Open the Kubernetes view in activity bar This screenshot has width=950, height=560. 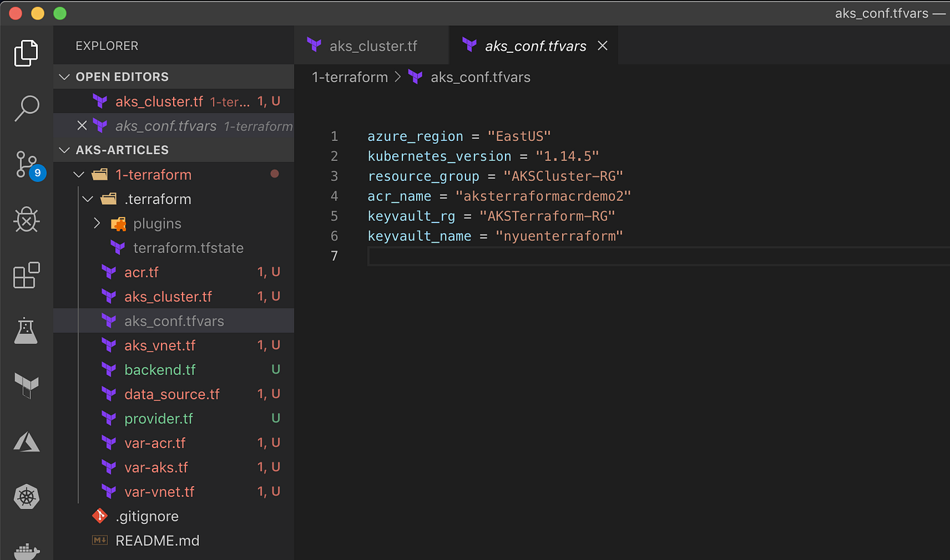pyautogui.click(x=26, y=498)
